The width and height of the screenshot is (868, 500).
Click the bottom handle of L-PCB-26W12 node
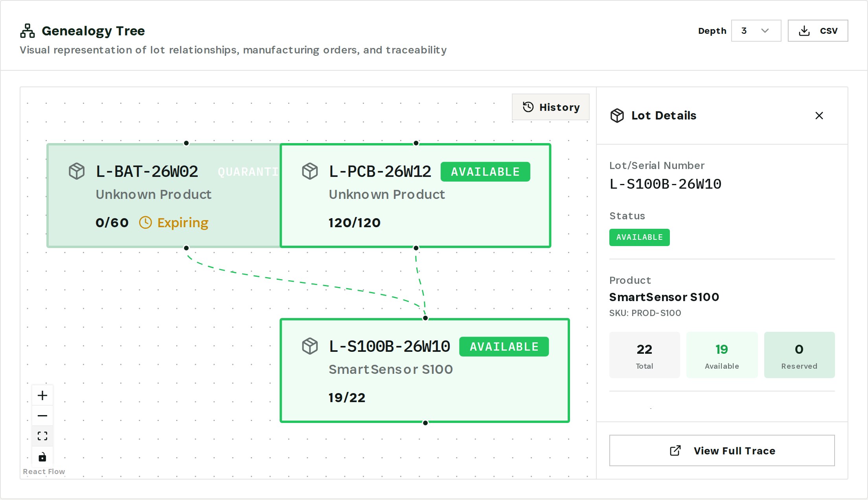point(416,248)
